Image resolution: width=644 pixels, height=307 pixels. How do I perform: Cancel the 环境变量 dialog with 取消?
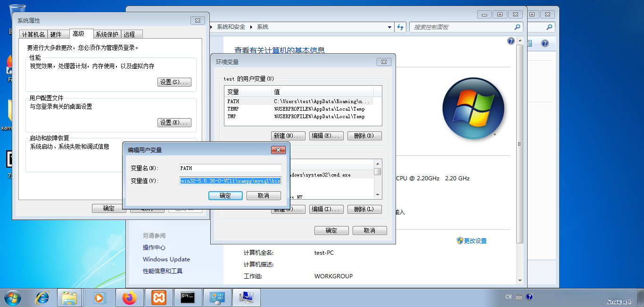(370, 230)
